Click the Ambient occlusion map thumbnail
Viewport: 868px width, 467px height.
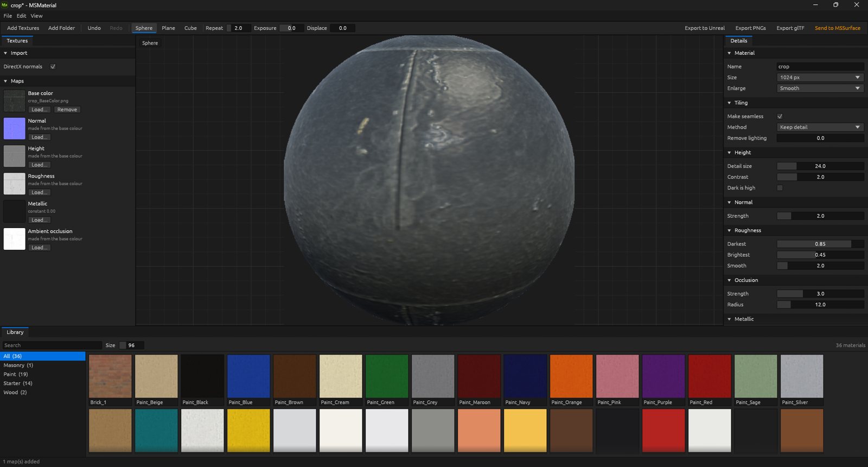coord(15,239)
